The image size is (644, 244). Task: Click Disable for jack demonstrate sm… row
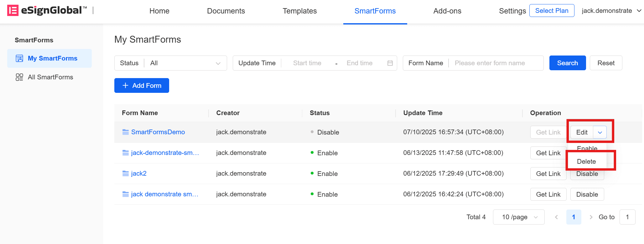pyautogui.click(x=587, y=194)
